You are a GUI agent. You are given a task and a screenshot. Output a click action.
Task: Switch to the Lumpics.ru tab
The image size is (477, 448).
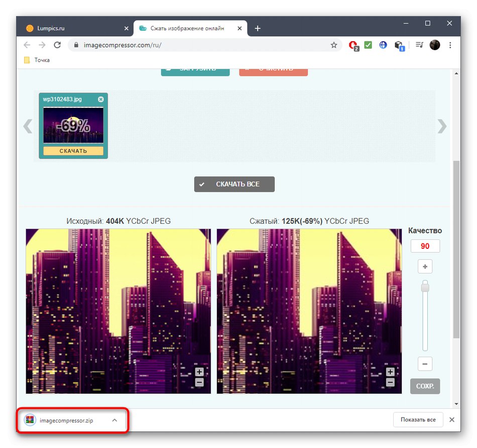75,28
